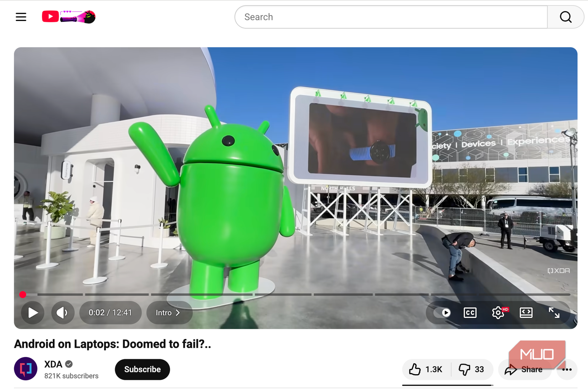The image size is (588, 392).
Task: Toggle the autoplay switch
Action: [442, 313]
